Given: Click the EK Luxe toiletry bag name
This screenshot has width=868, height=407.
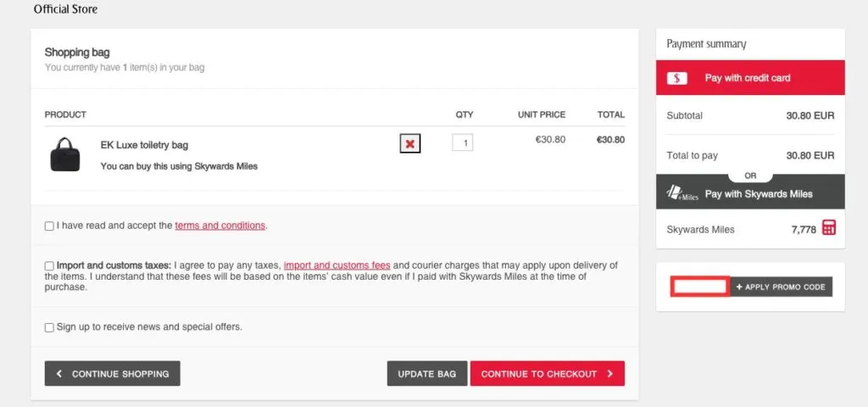Looking at the screenshot, I should click(144, 145).
